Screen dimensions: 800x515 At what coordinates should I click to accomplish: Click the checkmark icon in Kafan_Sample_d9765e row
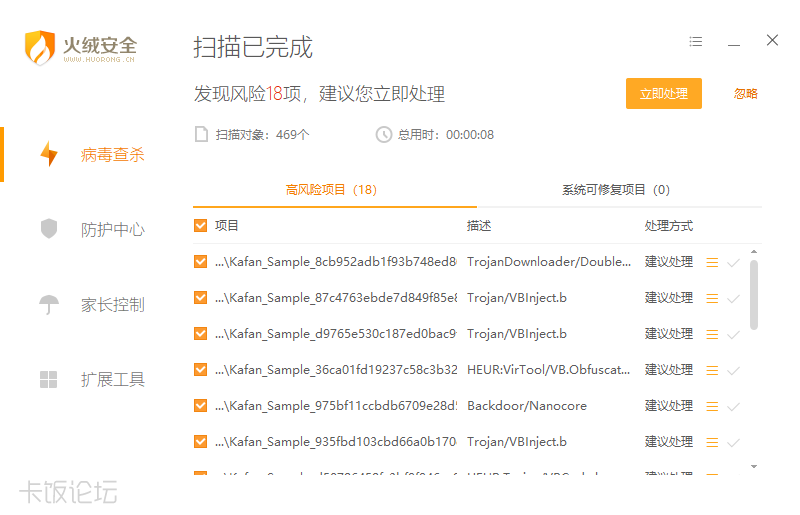pyautogui.click(x=733, y=335)
